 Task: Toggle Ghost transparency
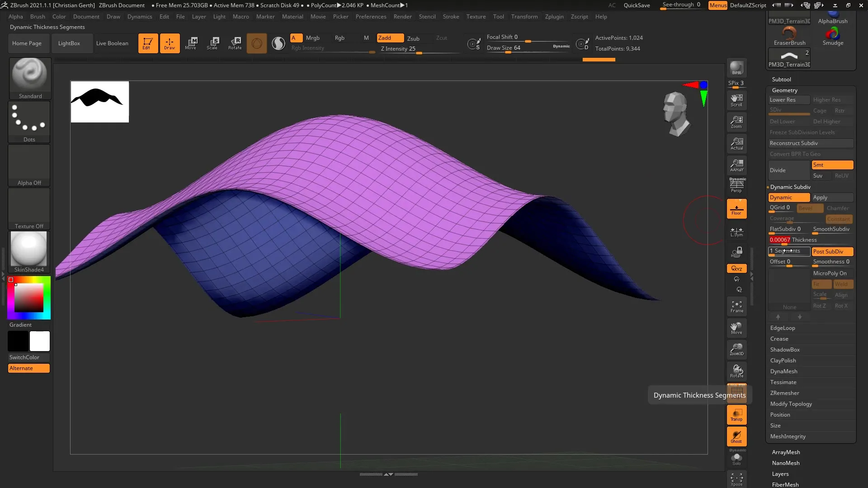[x=737, y=437]
